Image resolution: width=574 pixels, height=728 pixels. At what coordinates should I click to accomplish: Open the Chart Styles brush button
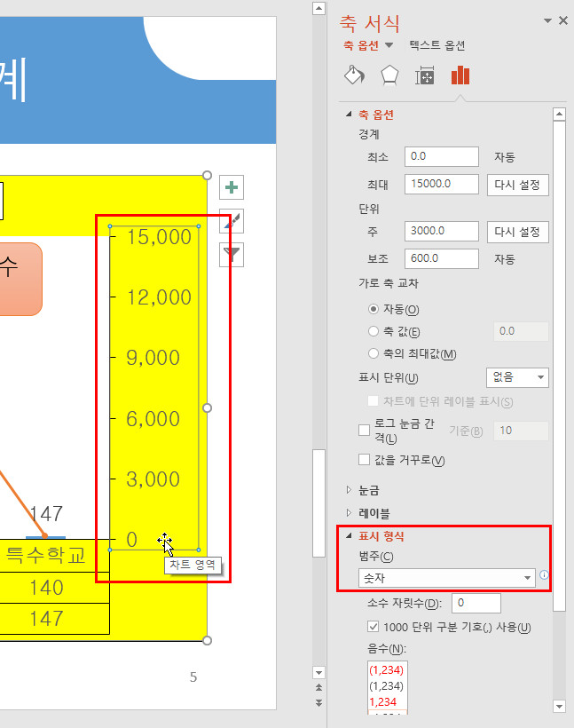pos(232,222)
